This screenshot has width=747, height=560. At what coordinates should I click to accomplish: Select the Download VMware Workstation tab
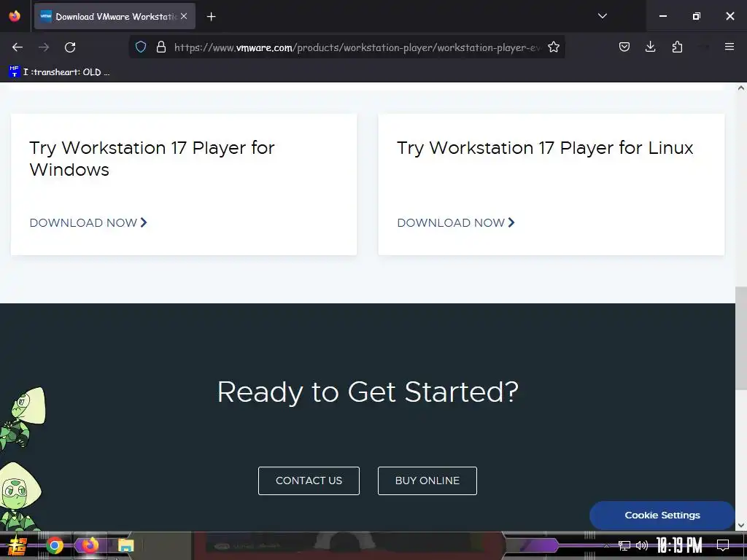pyautogui.click(x=115, y=16)
